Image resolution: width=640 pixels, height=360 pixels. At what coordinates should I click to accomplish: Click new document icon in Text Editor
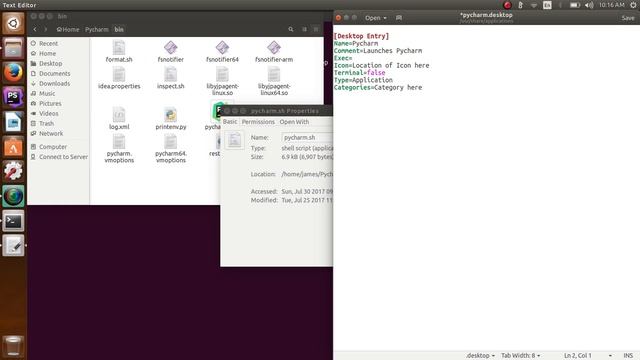tap(399, 18)
